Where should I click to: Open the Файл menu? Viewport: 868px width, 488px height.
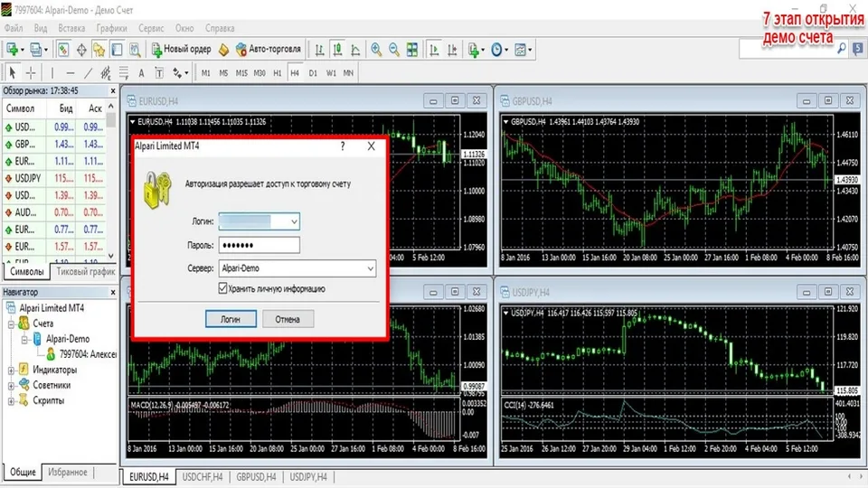click(x=14, y=28)
